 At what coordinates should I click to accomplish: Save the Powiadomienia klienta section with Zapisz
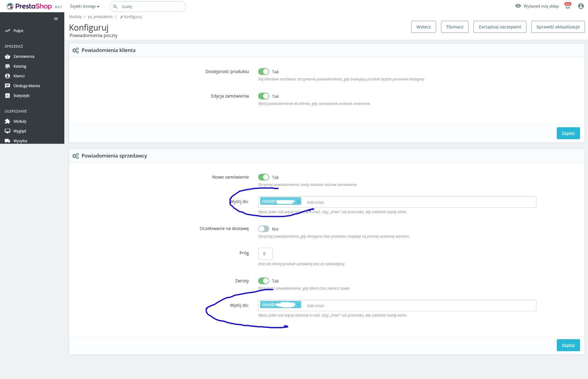click(568, 133)
